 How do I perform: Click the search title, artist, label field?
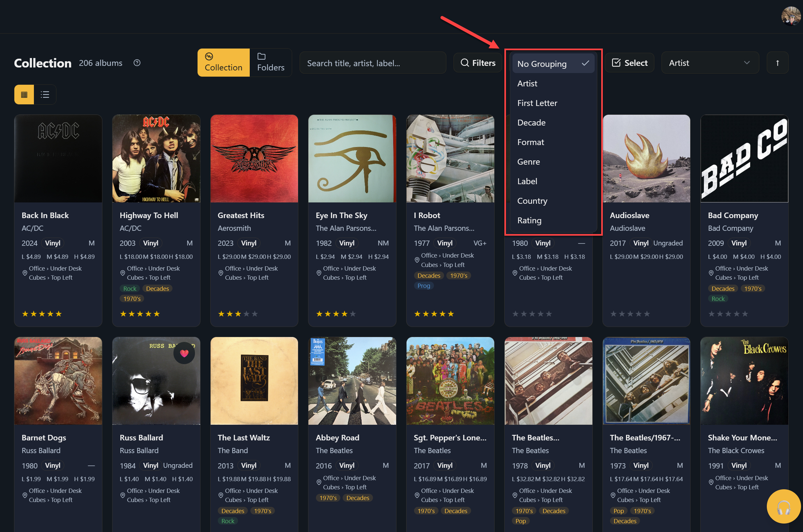(x=373, y=63)
